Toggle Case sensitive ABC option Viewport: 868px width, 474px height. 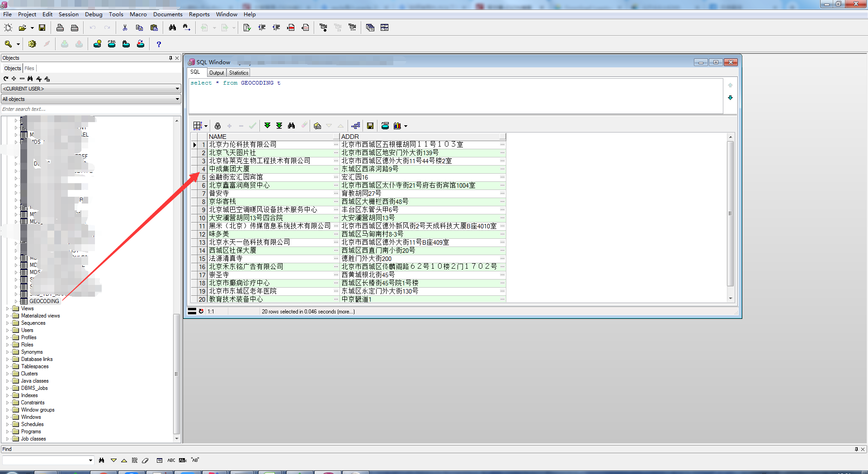(171, 460)
